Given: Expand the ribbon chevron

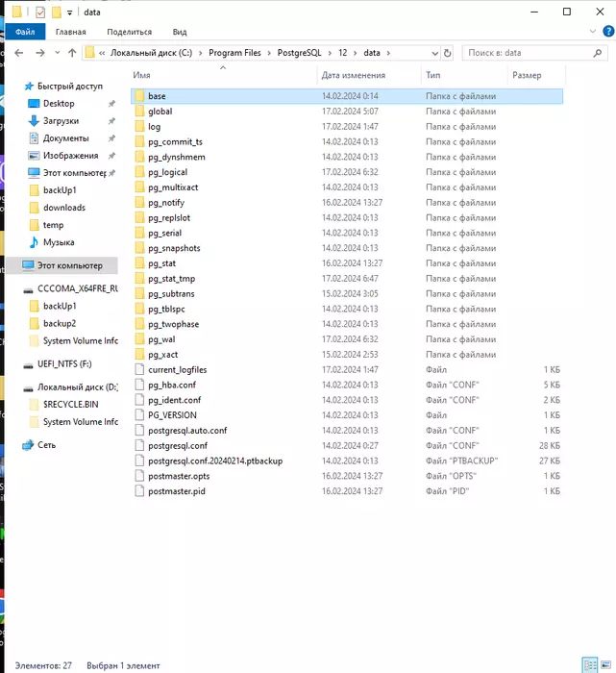Looking at the screenshot, I should 593,32.
